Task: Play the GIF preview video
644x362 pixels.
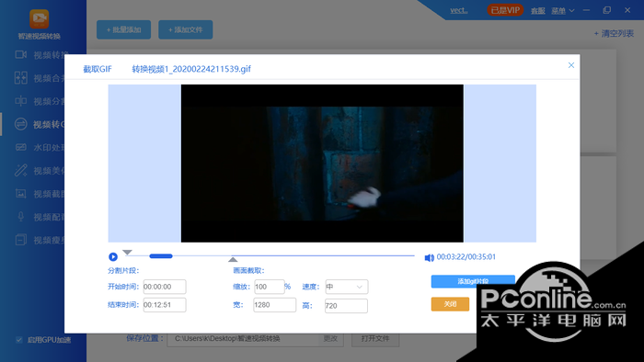Action: pyautogui.click(x=113, y=256)
